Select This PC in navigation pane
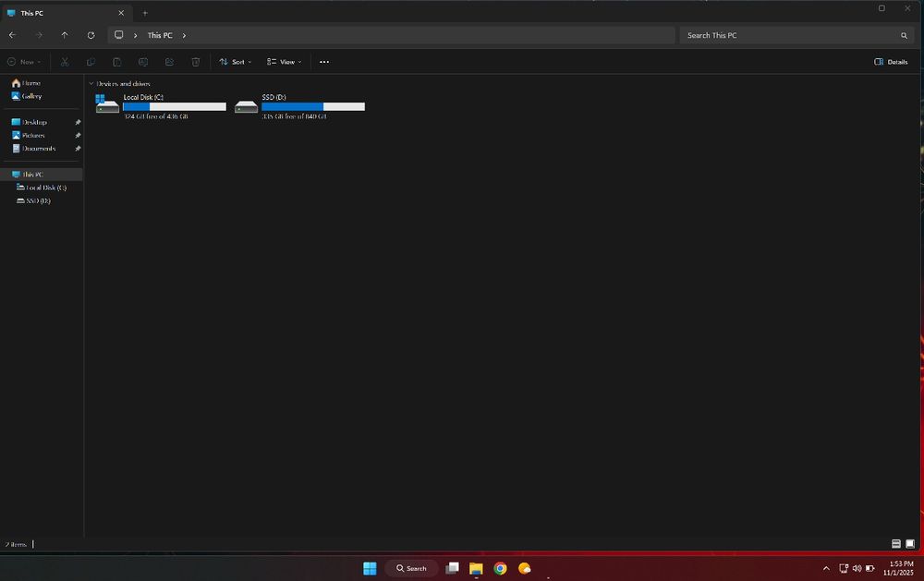Viewport: 924px width, 581px height. tap(42, 175)
